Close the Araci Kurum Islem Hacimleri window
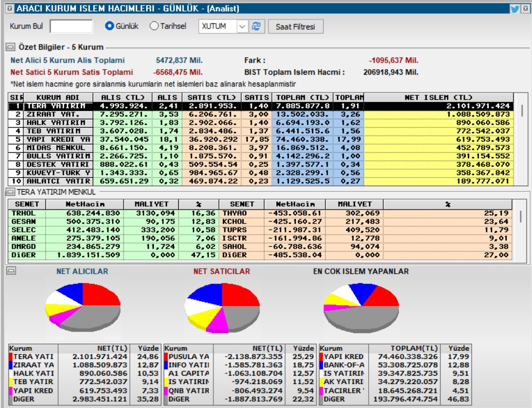The width and height of the screenshot is (532, 408). click(525, 8)
